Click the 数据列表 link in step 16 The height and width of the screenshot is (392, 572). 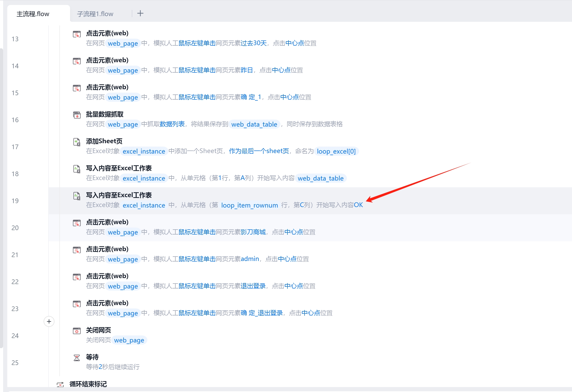pyautogui.click(x=172, y=124)
